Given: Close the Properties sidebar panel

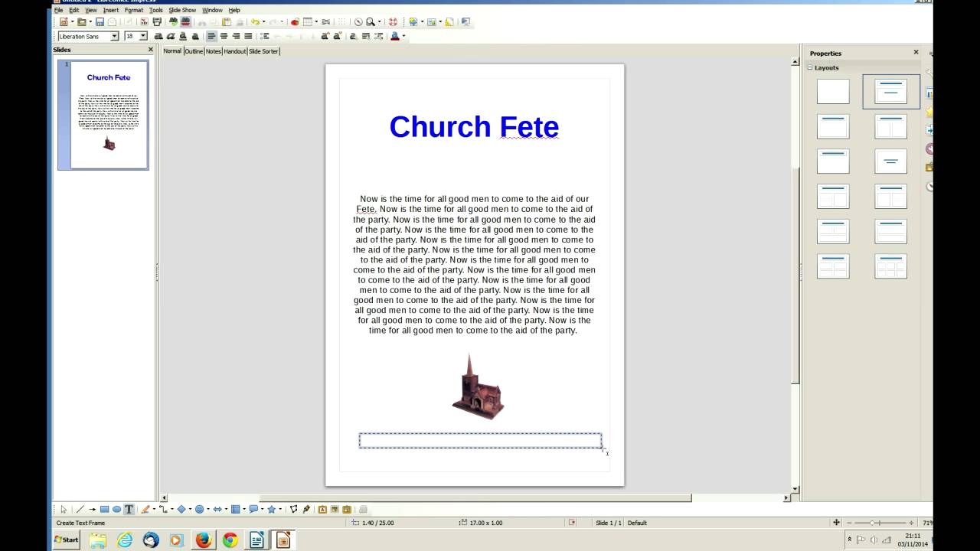Looking at the screenshot, I should tap(916, 53).
